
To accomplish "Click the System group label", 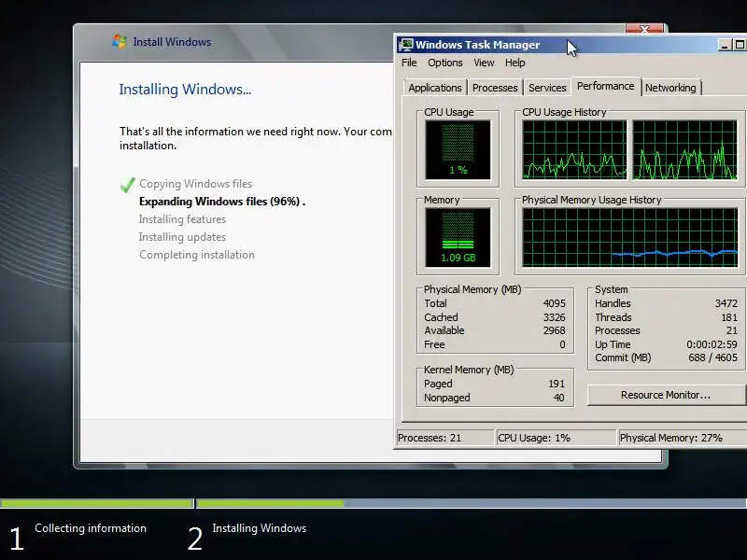I will (612, 289).
